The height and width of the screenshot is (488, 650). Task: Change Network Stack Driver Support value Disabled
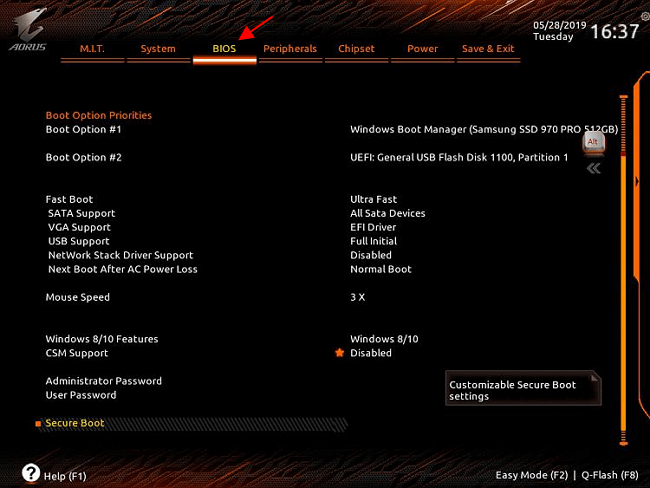(371, 255)
